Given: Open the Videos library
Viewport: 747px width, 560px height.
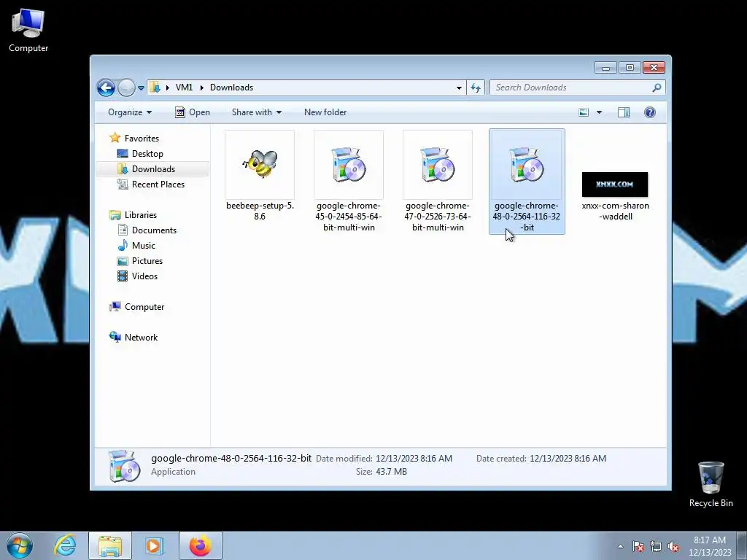Looking at the screenshot, I should [144, 276].
